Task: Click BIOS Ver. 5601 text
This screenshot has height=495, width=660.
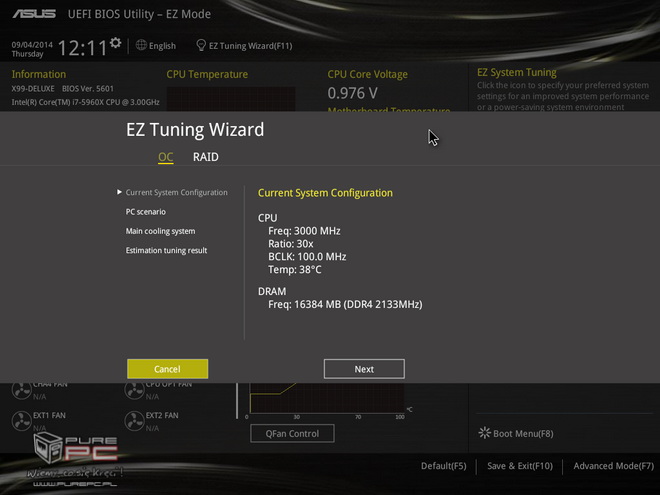Action: 88,89
